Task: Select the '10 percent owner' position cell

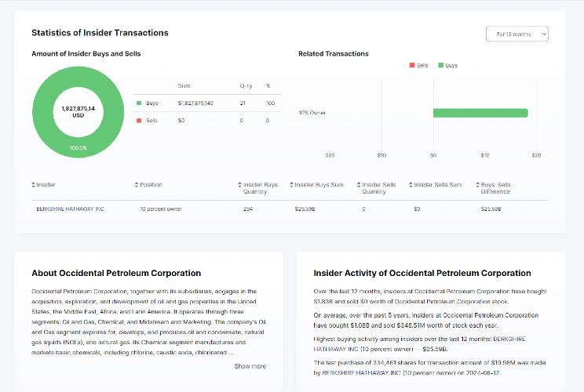Action: [x=161, y=209]
